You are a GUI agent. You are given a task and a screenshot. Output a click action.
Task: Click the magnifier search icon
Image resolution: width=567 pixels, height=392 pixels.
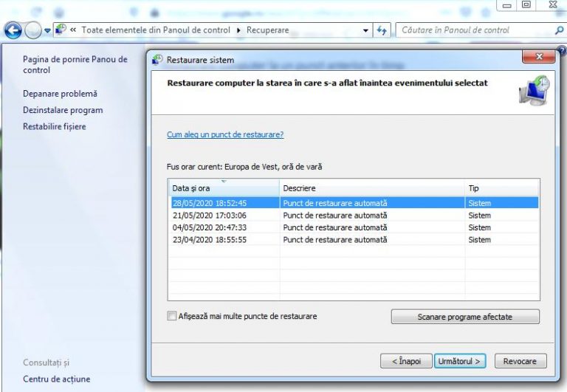pyautogui.click(x=559, y=30)
